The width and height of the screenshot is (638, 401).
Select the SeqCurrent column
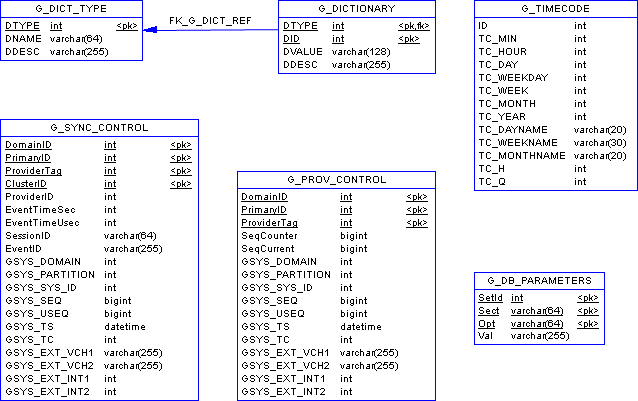coord(268,249)
